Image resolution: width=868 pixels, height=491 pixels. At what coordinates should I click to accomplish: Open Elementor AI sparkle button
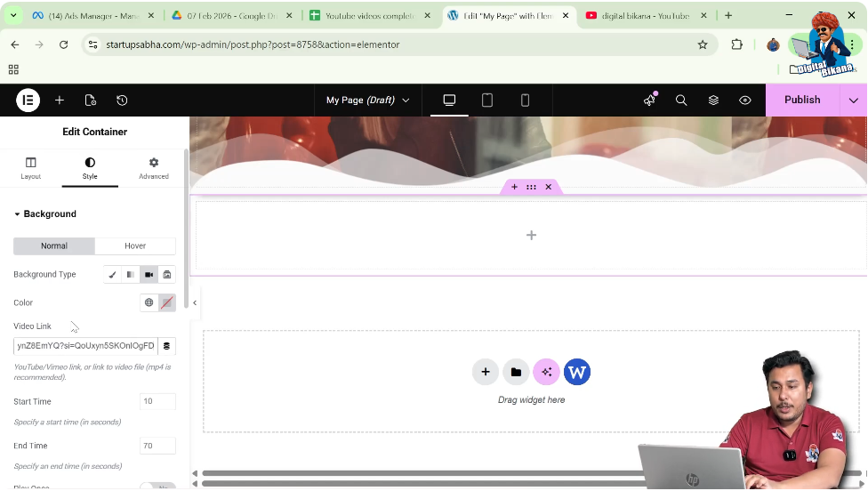pyautogui.click(x=546, y=372)
